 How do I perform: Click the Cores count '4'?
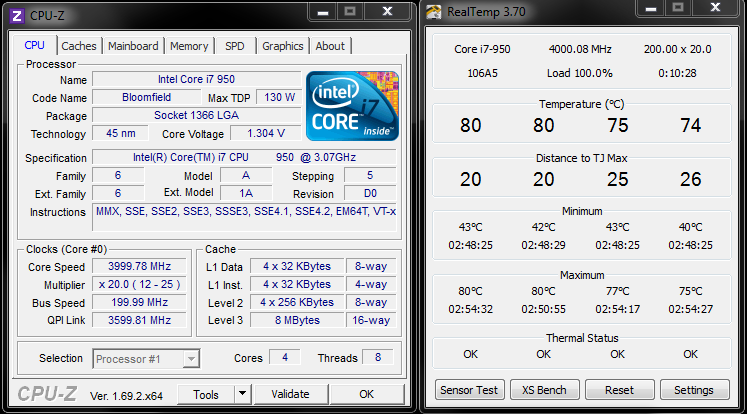pyautogui.click(x=285, y=357)
